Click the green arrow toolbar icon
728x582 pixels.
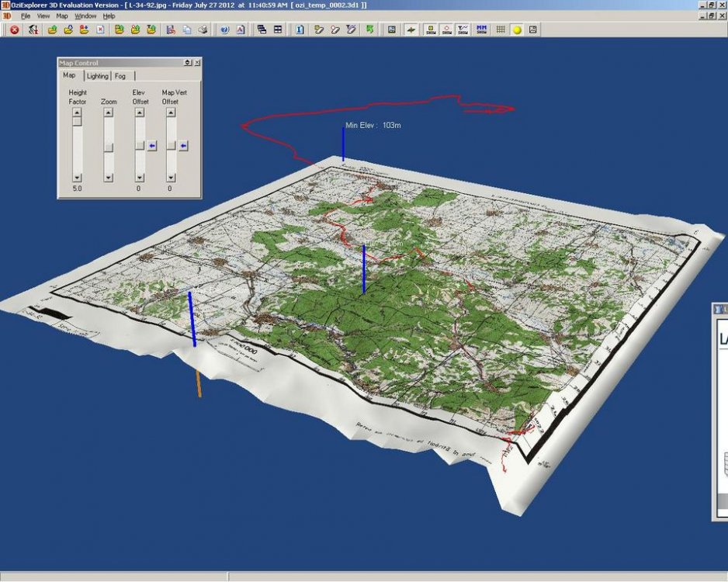coord(369,29)
